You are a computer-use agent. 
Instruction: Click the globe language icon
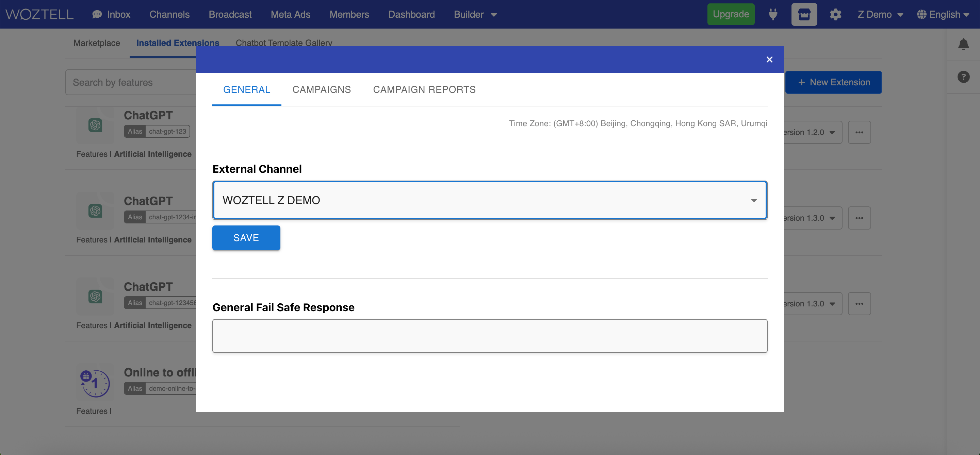(x=921, y=14)
